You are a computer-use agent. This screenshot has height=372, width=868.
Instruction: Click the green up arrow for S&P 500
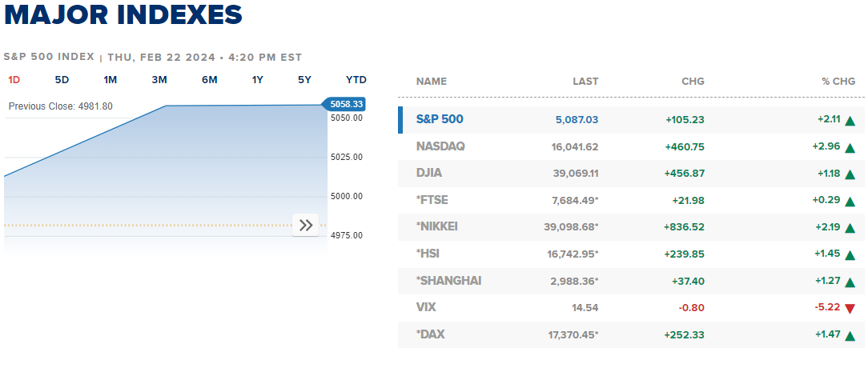click(x=850, y=121)
